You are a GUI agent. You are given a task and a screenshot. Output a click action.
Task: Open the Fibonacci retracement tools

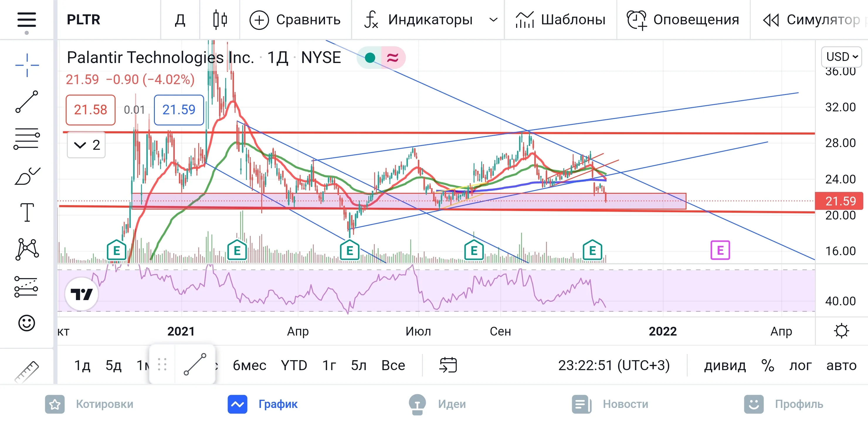point(27,139)
